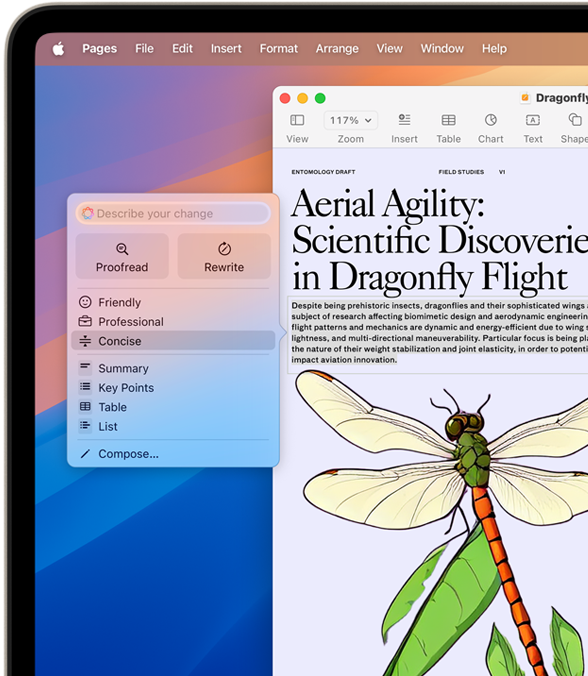Open the Pages app menu
Image resolution: width=588 pixels, height=676 pixels.
tap(100, 49)
